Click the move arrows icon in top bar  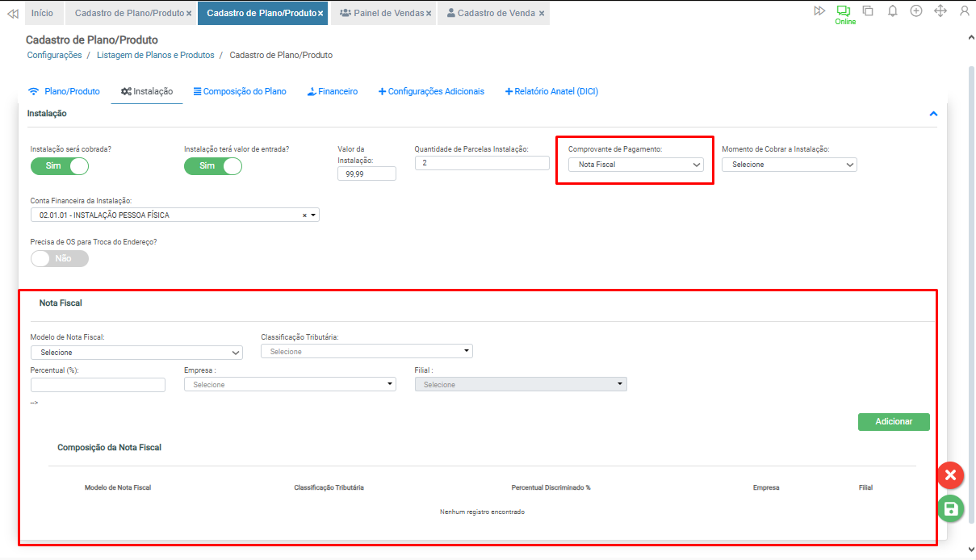(x=940, y=11)
